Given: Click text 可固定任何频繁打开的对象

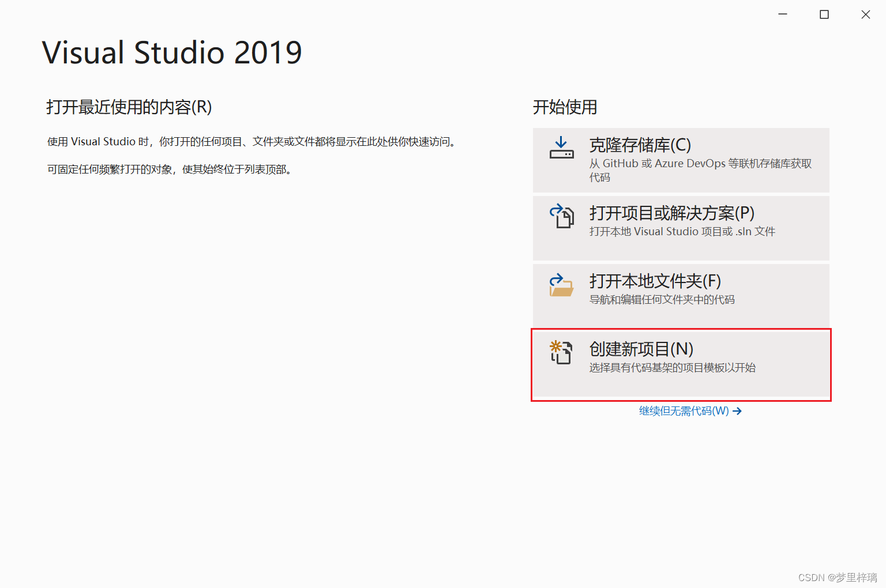Looking at the screenshot, I should (x=170, y=169).
